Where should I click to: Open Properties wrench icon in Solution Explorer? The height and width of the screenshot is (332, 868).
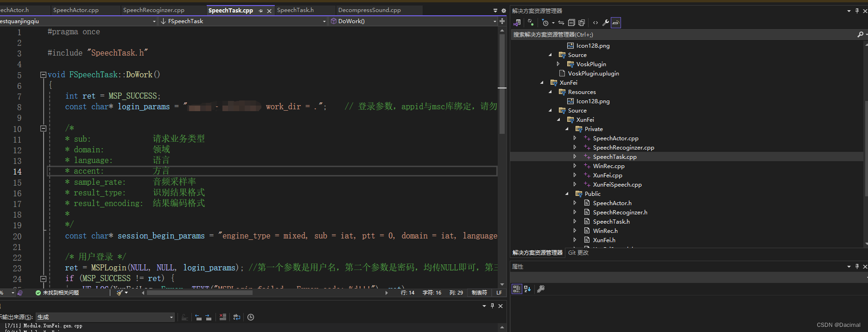pos(605,23)
